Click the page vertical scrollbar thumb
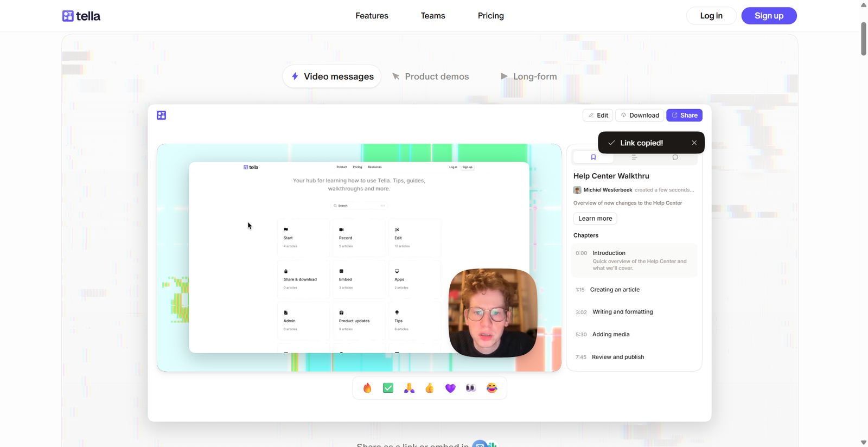 [x=864, y=39]
